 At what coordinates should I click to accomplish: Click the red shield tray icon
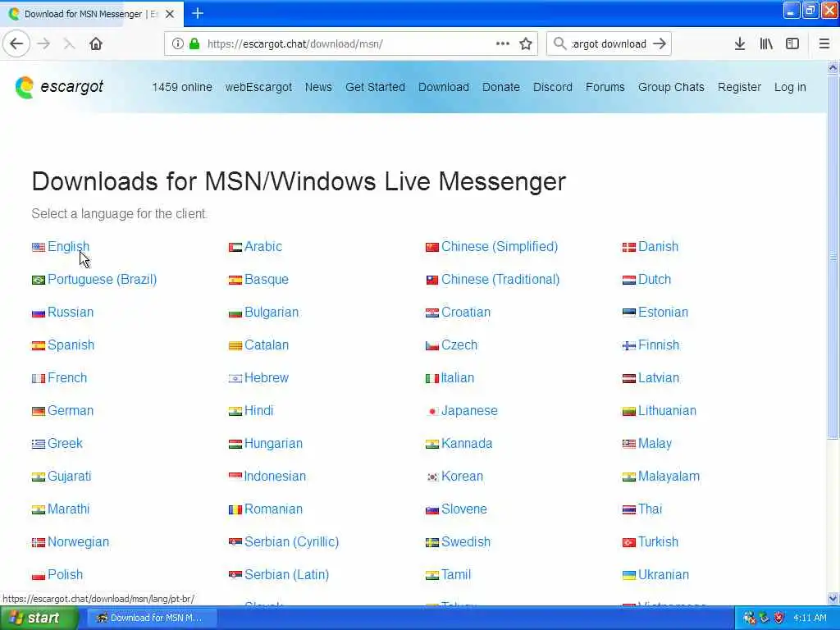point(779,618)
